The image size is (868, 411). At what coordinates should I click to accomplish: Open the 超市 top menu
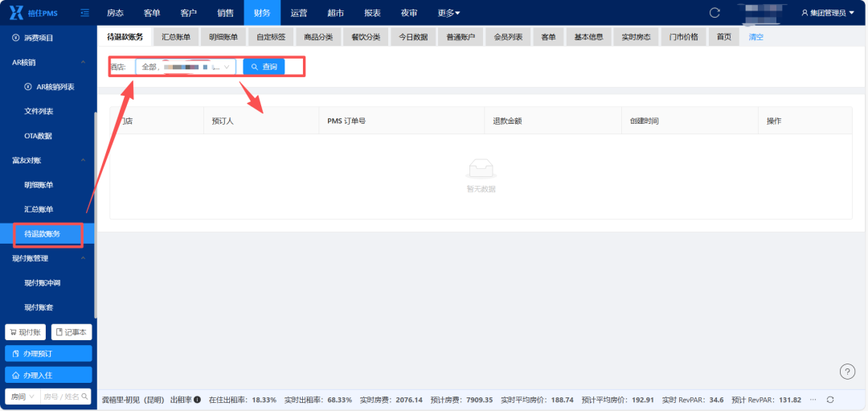[x=336, y=12]
